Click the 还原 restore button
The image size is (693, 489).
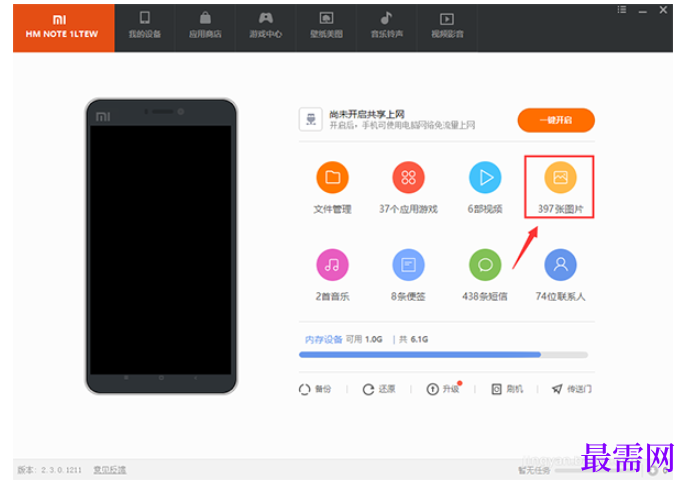pyautogui.click(x=379, y=389)
